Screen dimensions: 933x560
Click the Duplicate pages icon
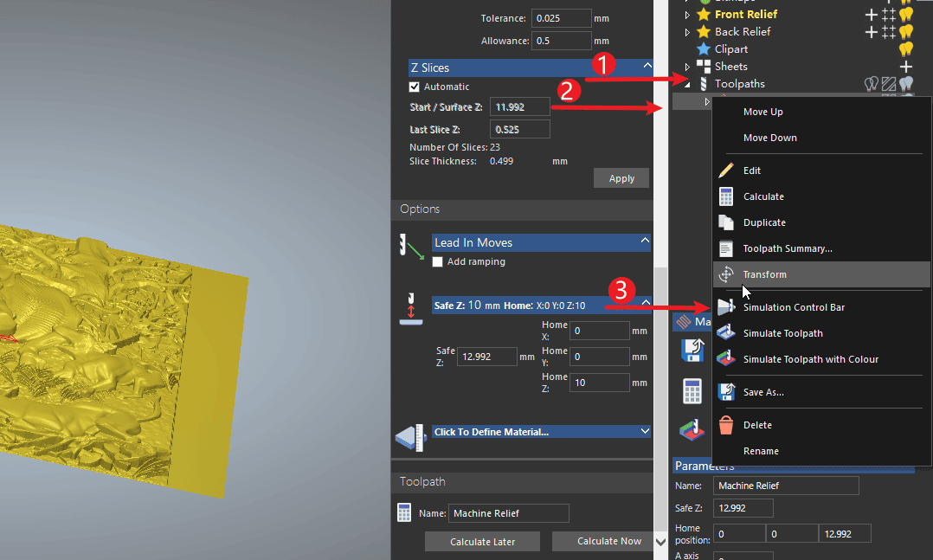click(726, 222)
